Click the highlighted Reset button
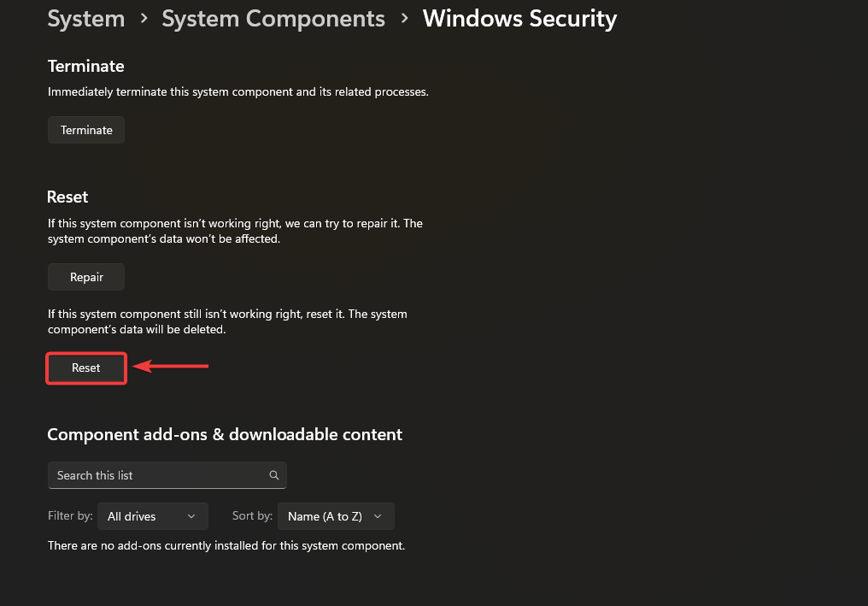The image size is (868, 606). point(86,368)
